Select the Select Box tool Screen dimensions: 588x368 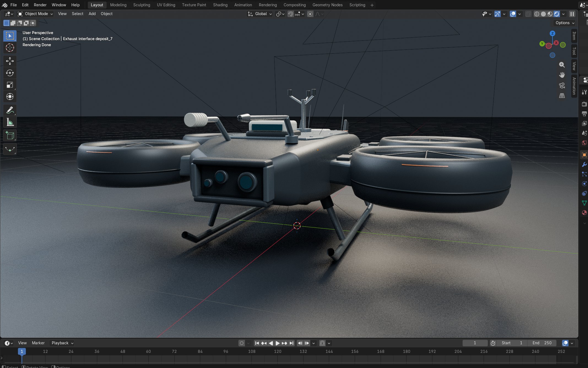pos(10,36)
